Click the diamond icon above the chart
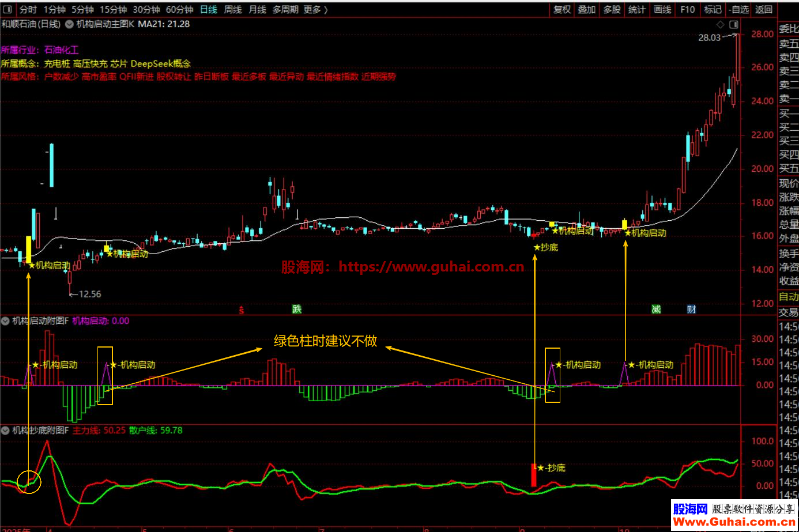This screenshot has width=799, height=532. coord(720,24)
